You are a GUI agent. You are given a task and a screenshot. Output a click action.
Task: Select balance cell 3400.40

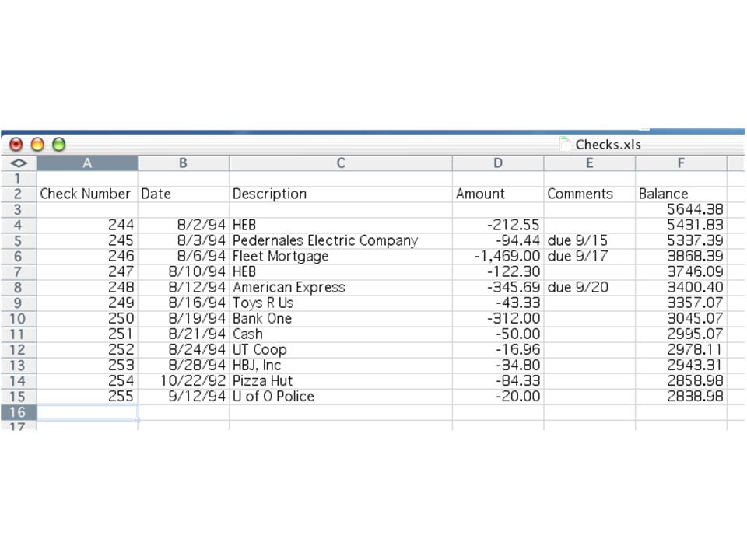pos(681,288)
